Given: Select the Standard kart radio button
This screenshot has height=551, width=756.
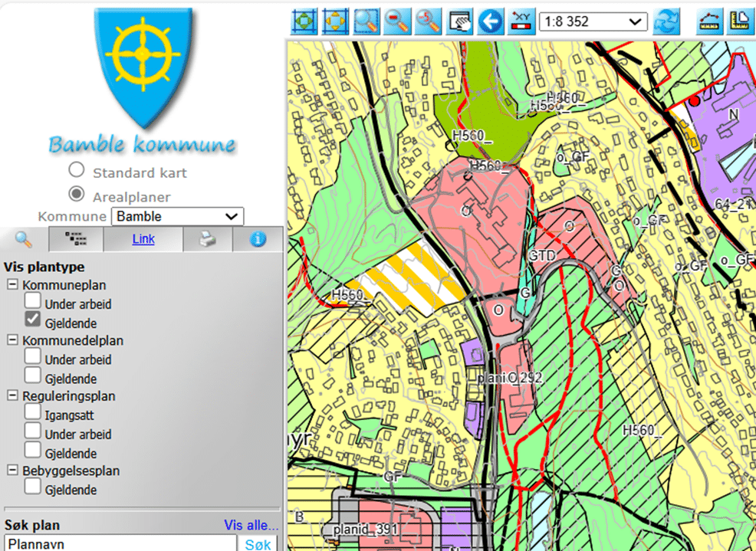Looking at the screenshot, I should [77, 171].
